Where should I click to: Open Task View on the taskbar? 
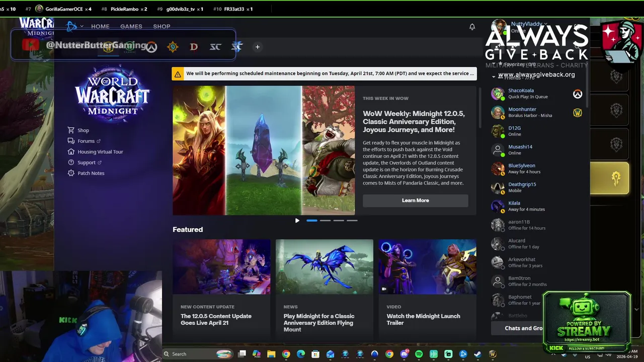pyautogui.click(x=242, y=354)
